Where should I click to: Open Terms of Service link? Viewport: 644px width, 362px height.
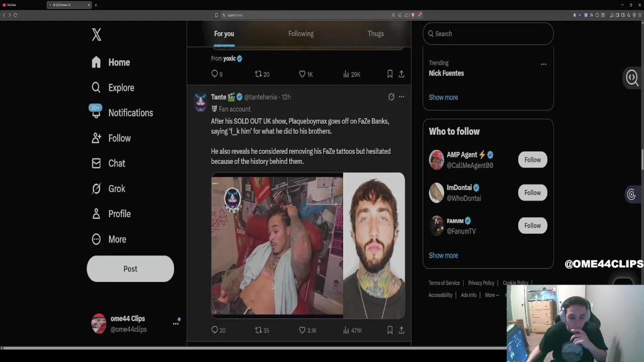[x=444, y=283]
